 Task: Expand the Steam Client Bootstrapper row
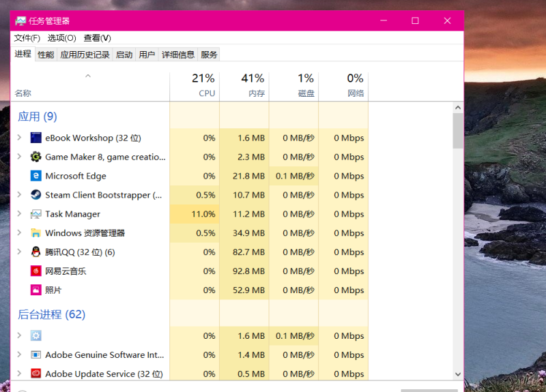pyautogui.click(x=20, y=195)
